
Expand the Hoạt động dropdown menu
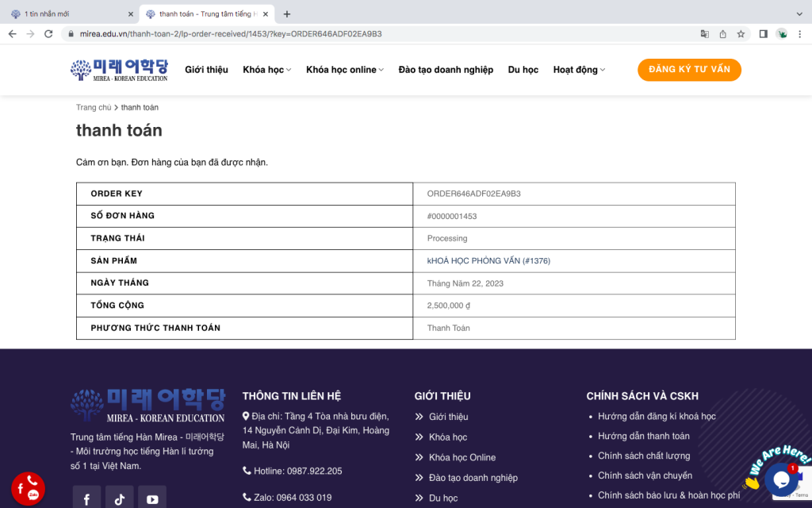(579, 70)
